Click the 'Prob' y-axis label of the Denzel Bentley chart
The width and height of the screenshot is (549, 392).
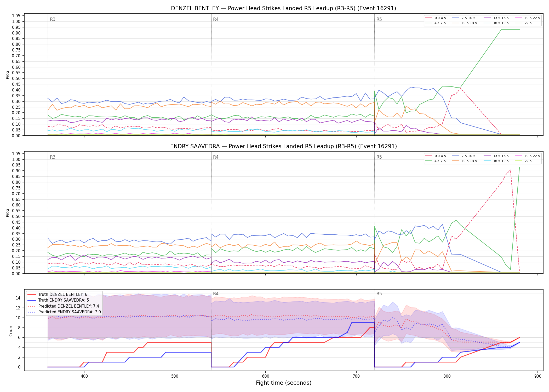(8, 75)
